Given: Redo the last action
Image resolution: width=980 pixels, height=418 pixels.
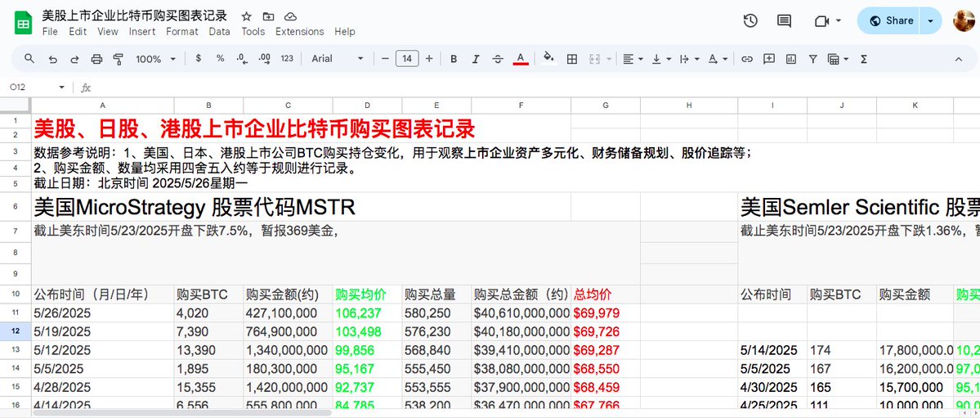Looking at the screenshot, I should point(74,59).
